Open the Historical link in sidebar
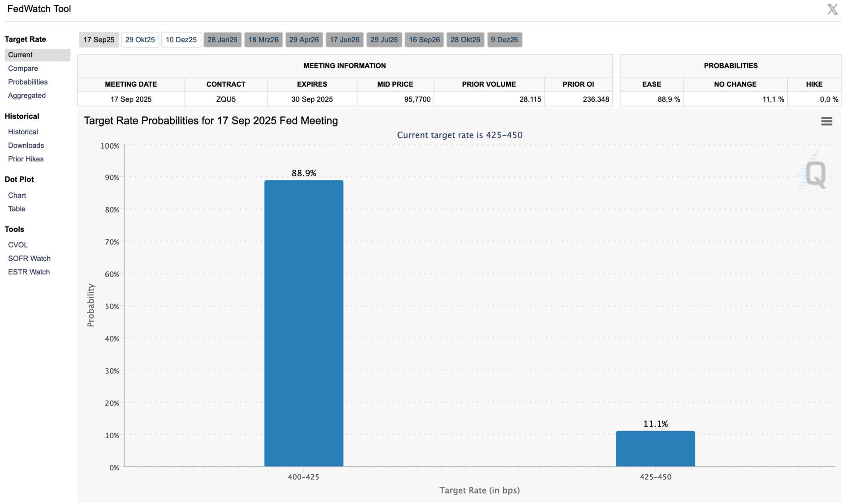This screenshot has height=504, width=860. (x=23, y=132)
